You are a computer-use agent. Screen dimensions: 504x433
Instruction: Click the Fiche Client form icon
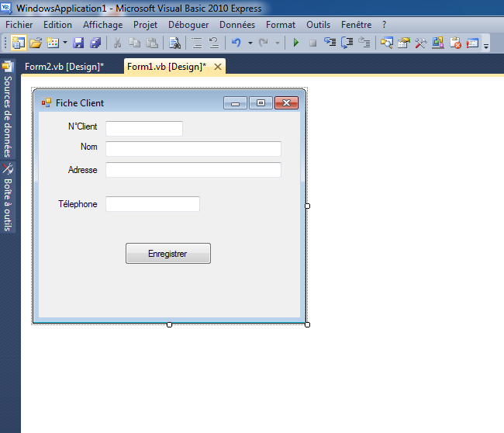(x=47, y=102)
